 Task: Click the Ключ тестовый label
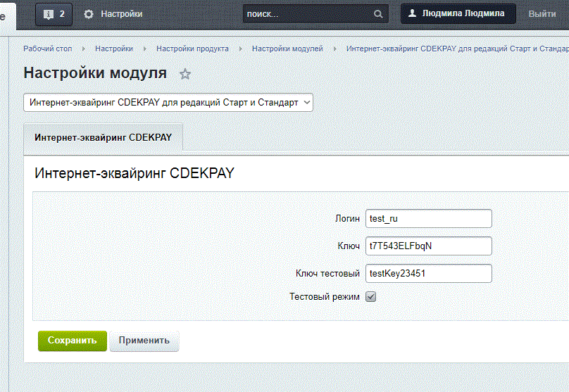click(x=327, y=274)
